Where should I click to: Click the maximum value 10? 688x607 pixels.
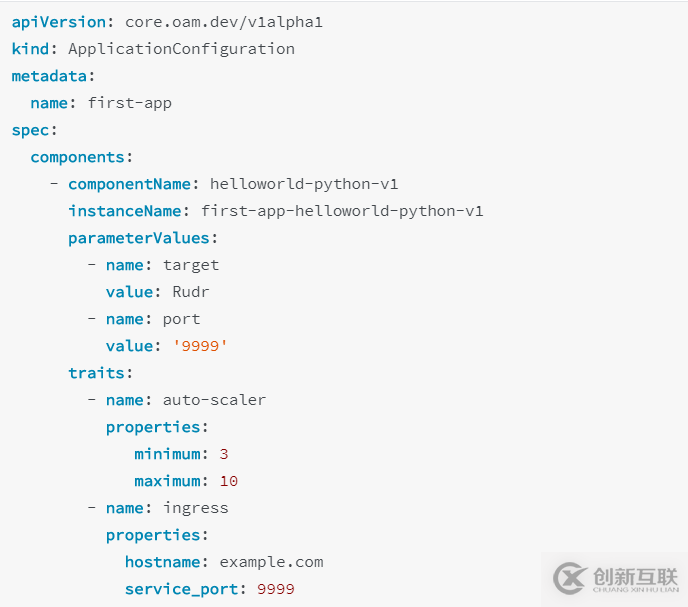(228, 480)
